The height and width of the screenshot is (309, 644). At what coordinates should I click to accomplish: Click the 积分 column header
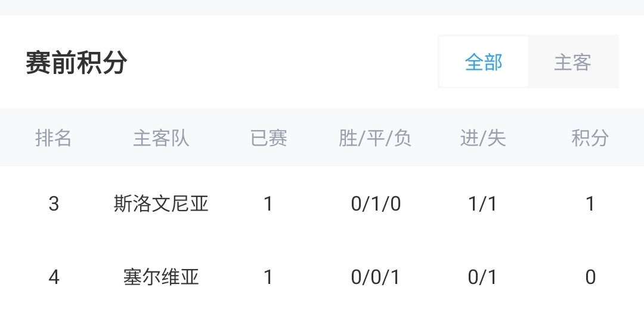[590, 138]
